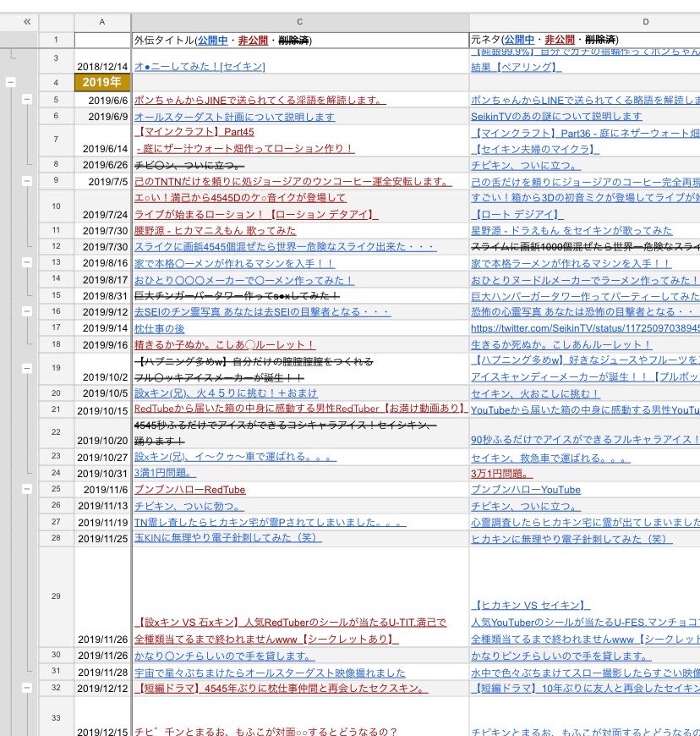Open the SeikinTVのあの謎について説明します link
The image size is (700, 736).
point(556,116)
